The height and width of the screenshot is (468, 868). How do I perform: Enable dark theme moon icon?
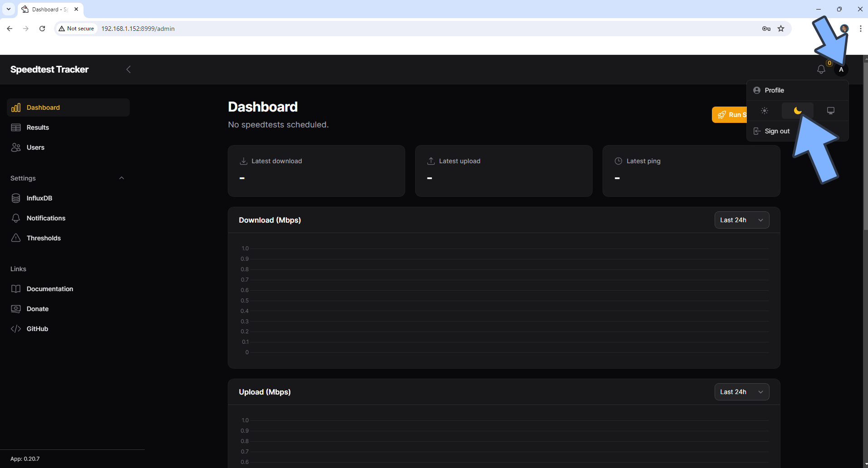798,111
